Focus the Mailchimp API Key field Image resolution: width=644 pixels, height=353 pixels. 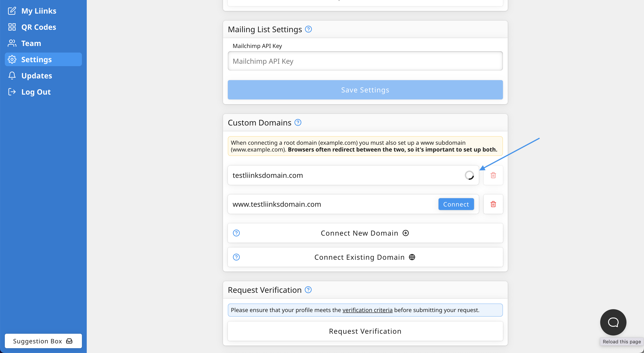[365, 61]
